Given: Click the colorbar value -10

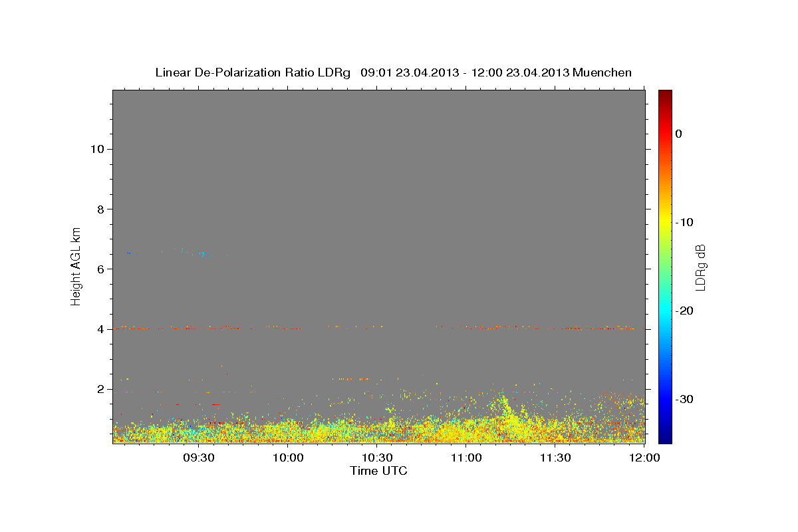Looking at the screenshot, I should coord(685,222).
